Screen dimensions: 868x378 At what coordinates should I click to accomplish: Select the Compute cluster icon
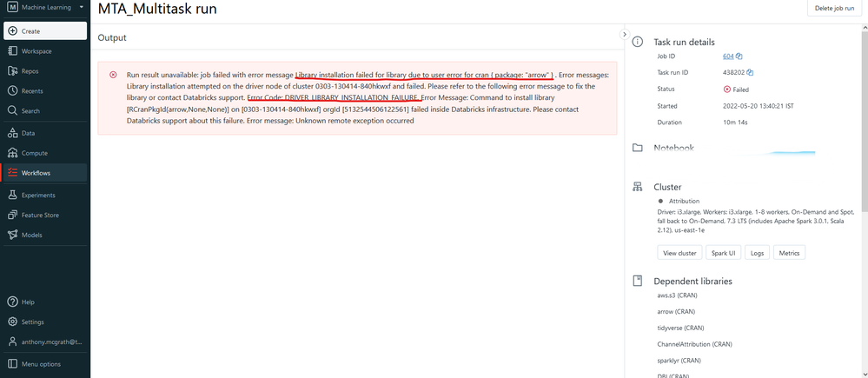(x=13, y=153)
